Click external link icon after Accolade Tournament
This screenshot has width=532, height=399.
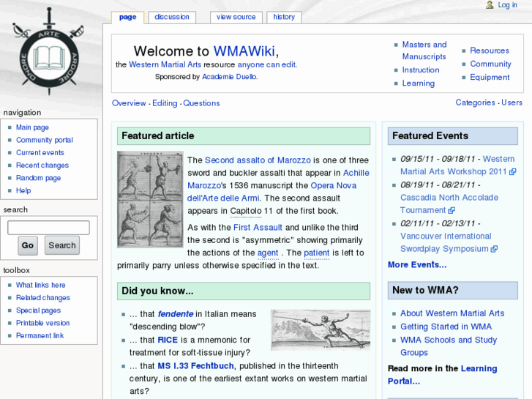452,211
